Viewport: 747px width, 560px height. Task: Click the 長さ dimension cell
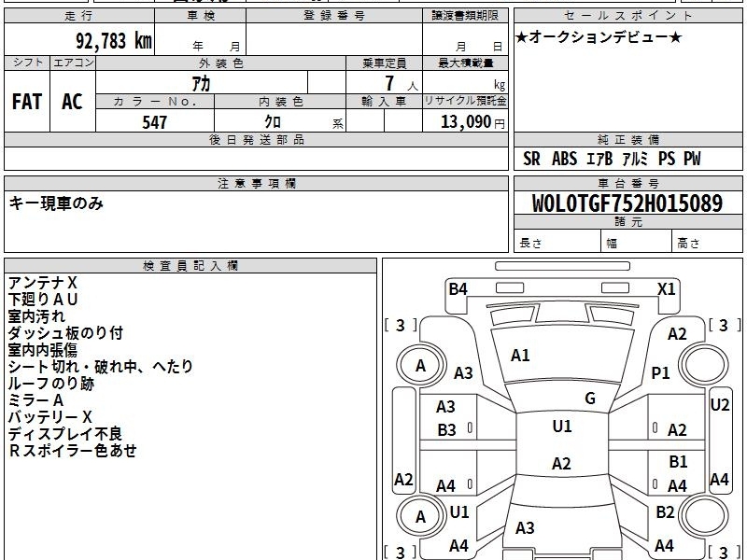(557, 242)
